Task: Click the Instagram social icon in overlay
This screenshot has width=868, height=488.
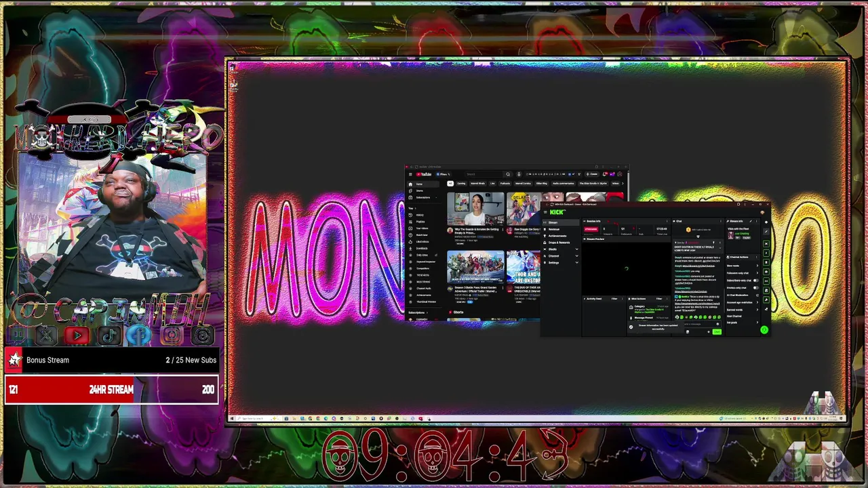Action: click(171, 335)
